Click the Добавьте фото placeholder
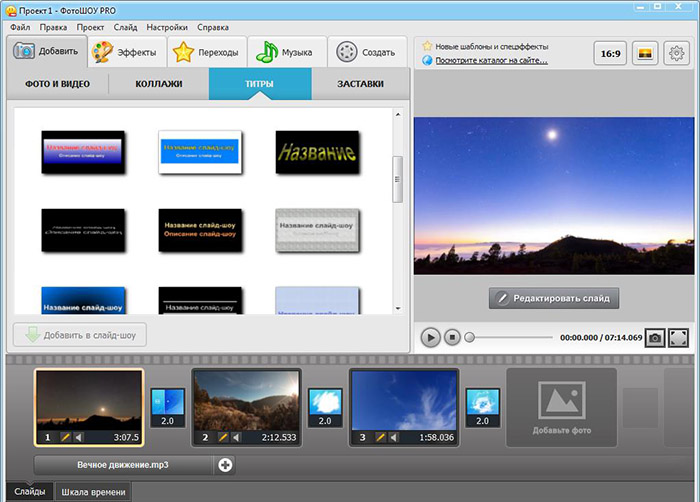 [x=562, y=407]
